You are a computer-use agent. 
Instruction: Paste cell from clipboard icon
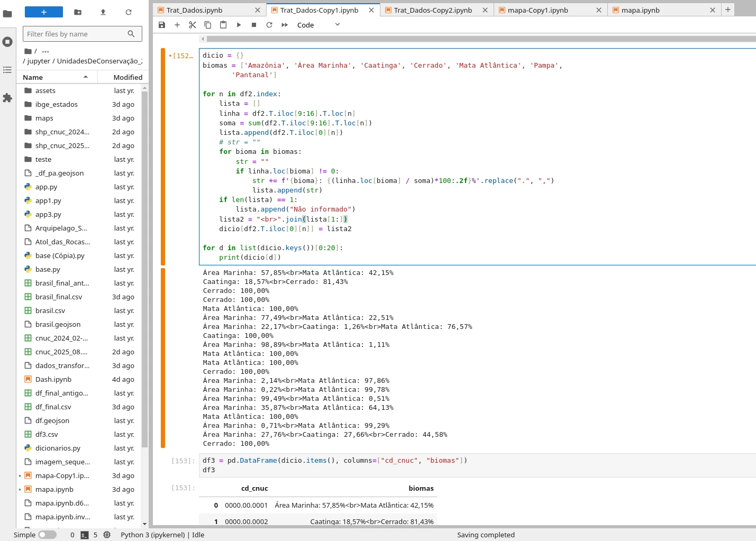(223, 25)
